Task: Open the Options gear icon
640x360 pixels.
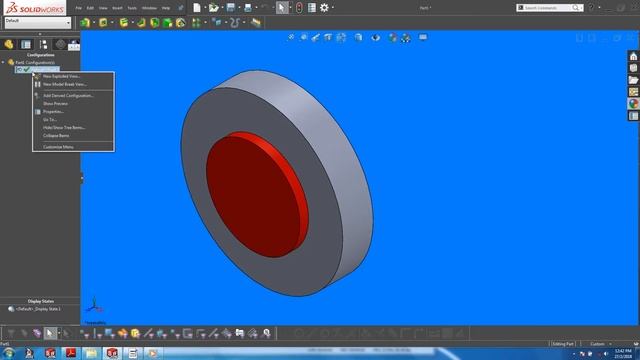Action: (x=324, y=7)
